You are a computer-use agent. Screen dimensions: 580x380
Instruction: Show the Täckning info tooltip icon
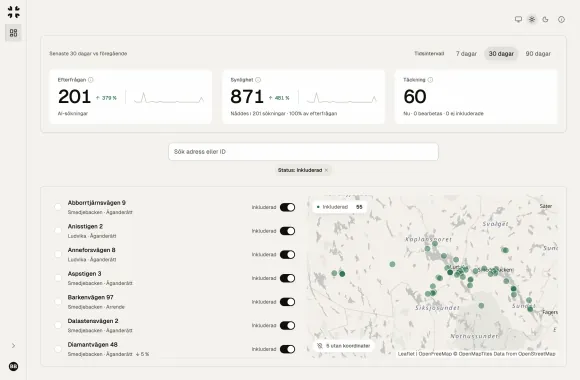click(x=430, y=80)
